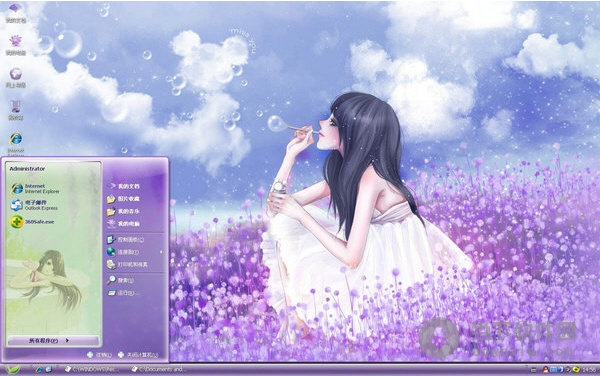Open 我的音乐 folder in Start menu
Viewport: 600px width, 376px height.
123,211
